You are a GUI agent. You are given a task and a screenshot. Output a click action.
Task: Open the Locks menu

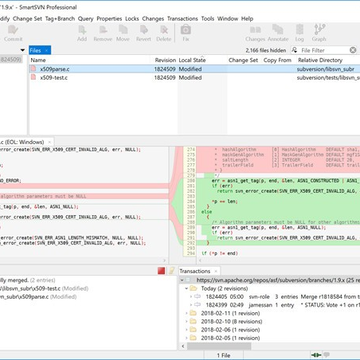point(132,19)
